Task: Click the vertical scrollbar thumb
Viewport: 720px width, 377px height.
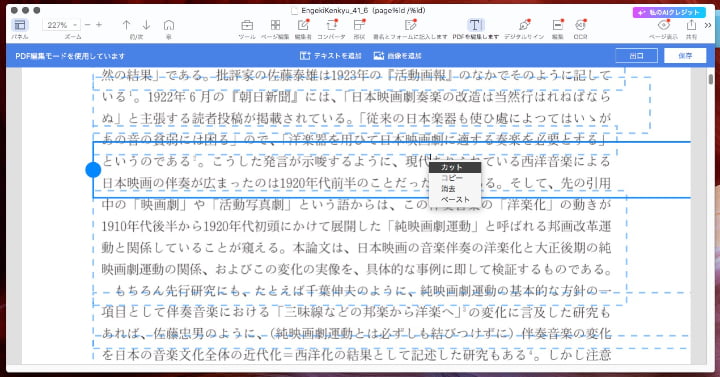Action: click(711, 79)
